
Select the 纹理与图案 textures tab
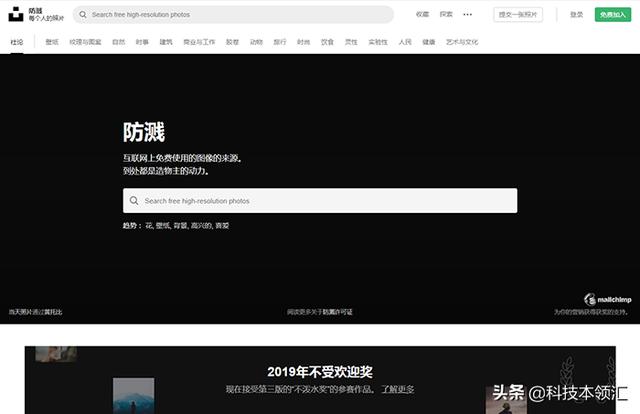85,42
